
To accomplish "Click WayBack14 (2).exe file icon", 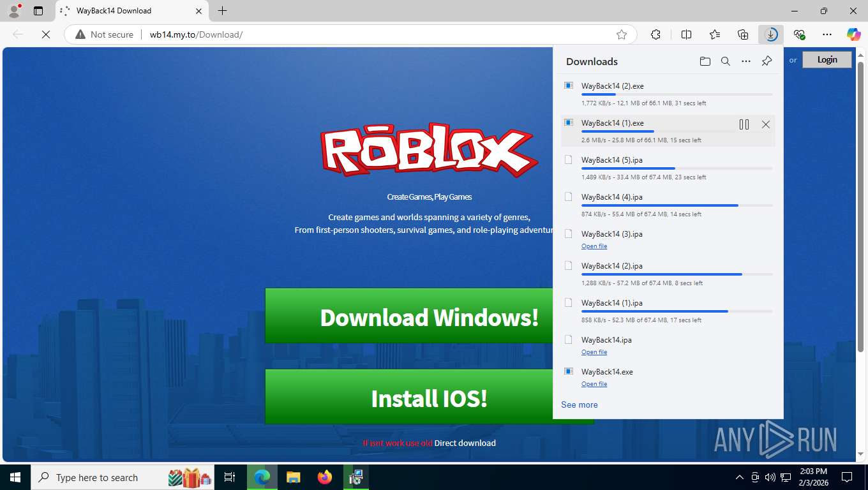I will (568, 85).
